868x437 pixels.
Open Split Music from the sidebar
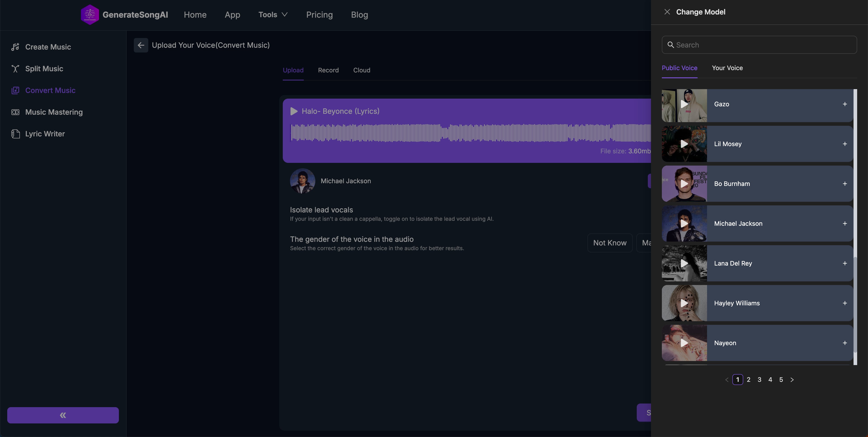(x=44, y=69)
